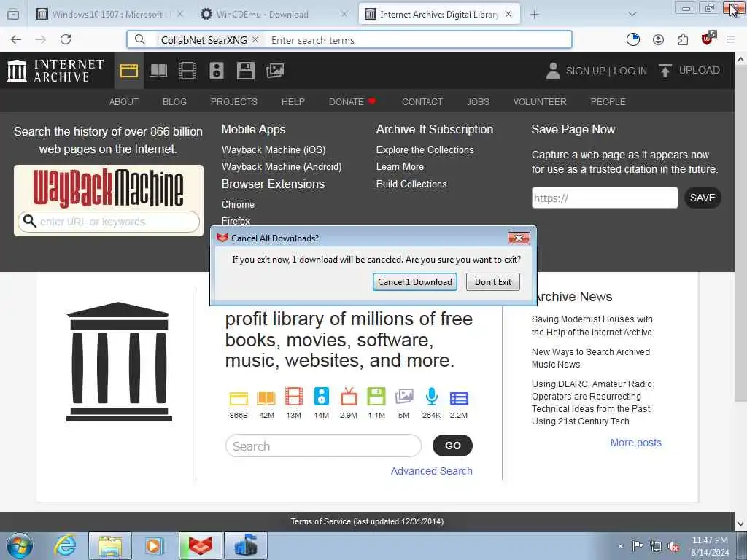Open the Advanced Search link
Image resolution: width=747 pixels, height=560 pixels.
pyautogui.click(x=432, y=471)
